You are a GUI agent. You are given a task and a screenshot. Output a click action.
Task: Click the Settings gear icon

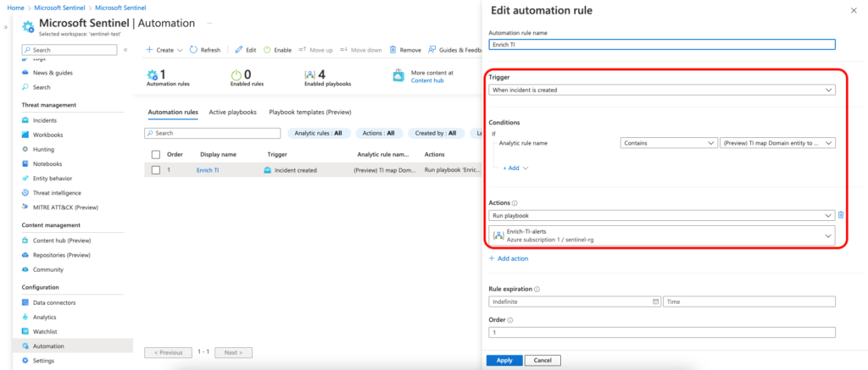[25, 361]
